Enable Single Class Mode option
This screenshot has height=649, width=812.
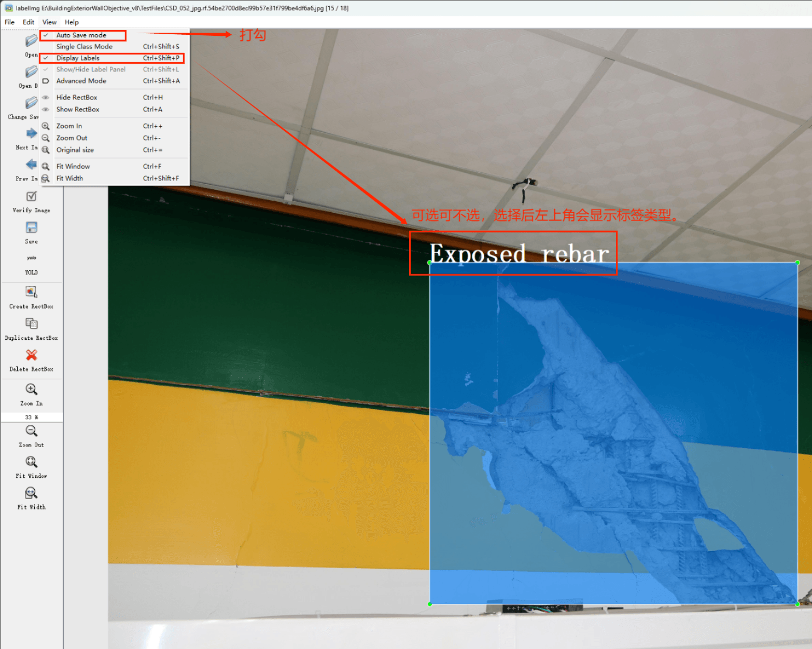coord(84,47)
